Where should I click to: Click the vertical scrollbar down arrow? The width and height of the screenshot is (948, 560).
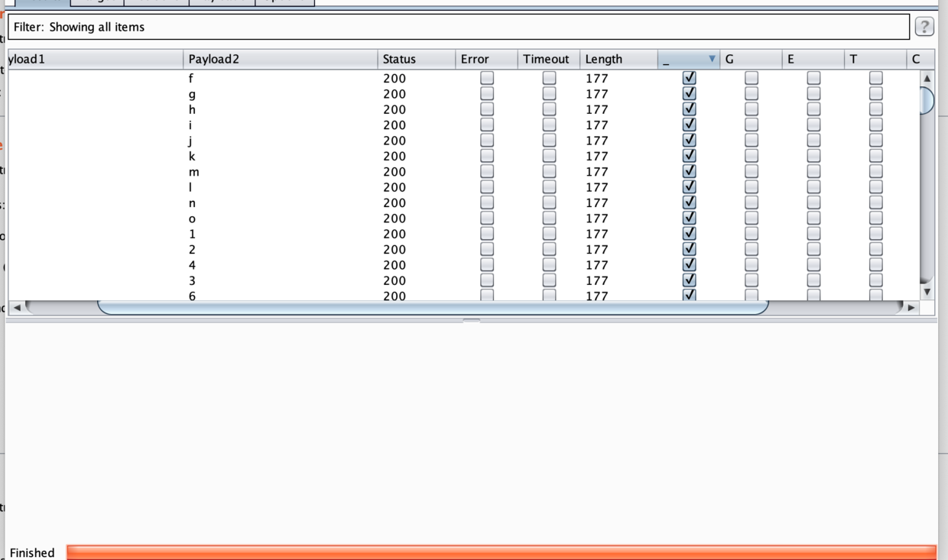click(x=927, y=291)
